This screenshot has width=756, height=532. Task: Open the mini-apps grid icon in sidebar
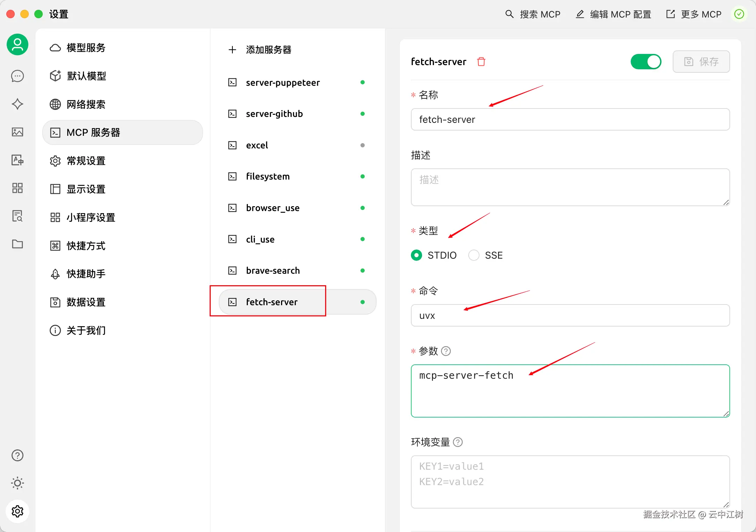coord(17,188)
